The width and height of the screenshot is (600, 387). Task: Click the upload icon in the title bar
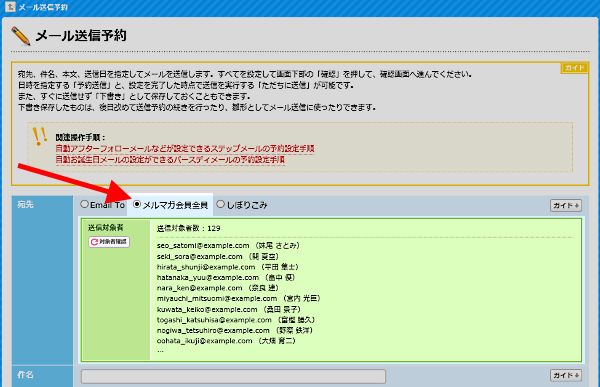10,7
